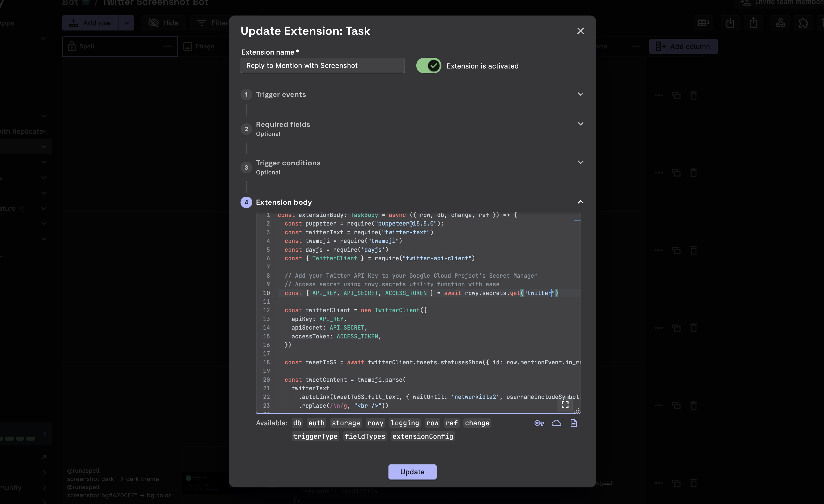Viewport: 824px width, 504px height.
Task: Click the Update button to save changes
Action: (412, 472)
